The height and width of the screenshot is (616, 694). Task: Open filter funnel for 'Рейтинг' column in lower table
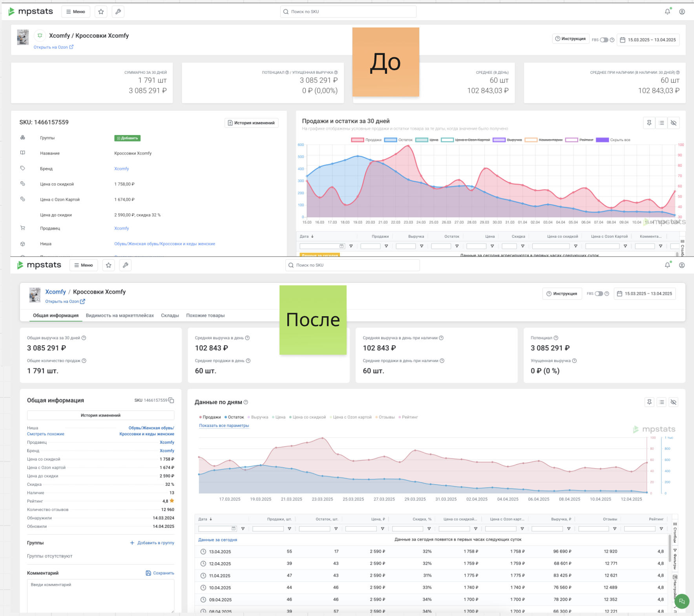coord(661,529)
